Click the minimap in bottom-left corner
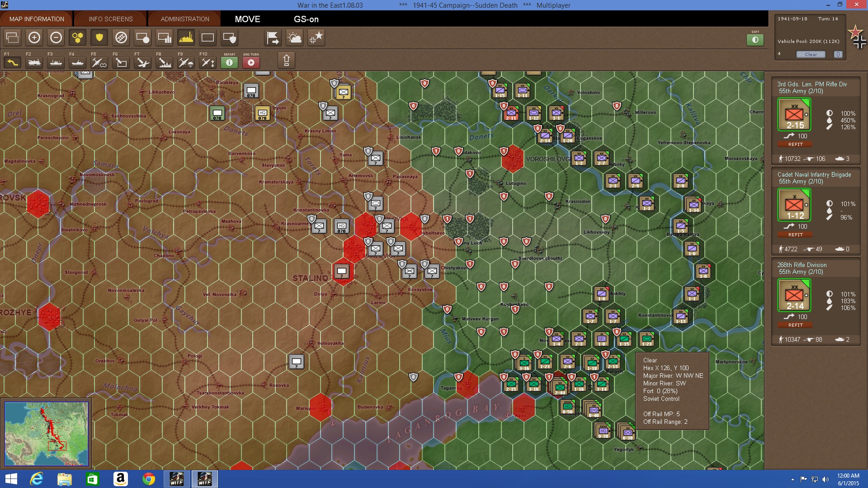 (x=47, y=434)
